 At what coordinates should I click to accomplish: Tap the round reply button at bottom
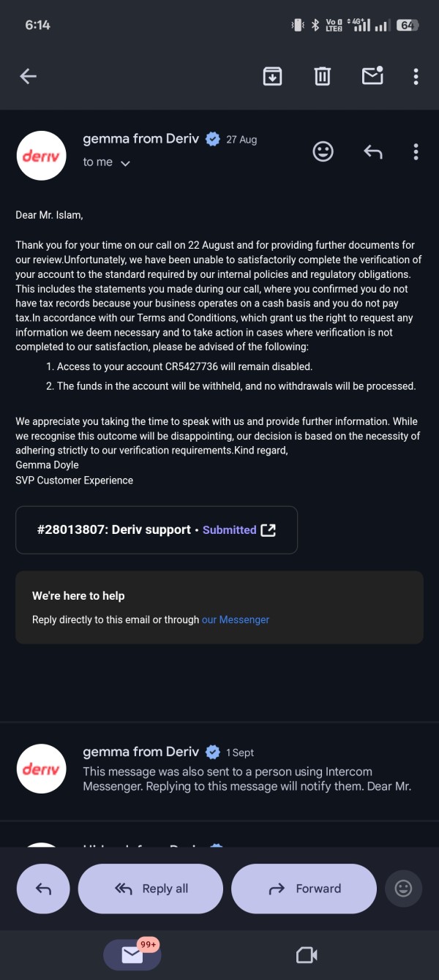pyautogui.click(x=43, y=889)
